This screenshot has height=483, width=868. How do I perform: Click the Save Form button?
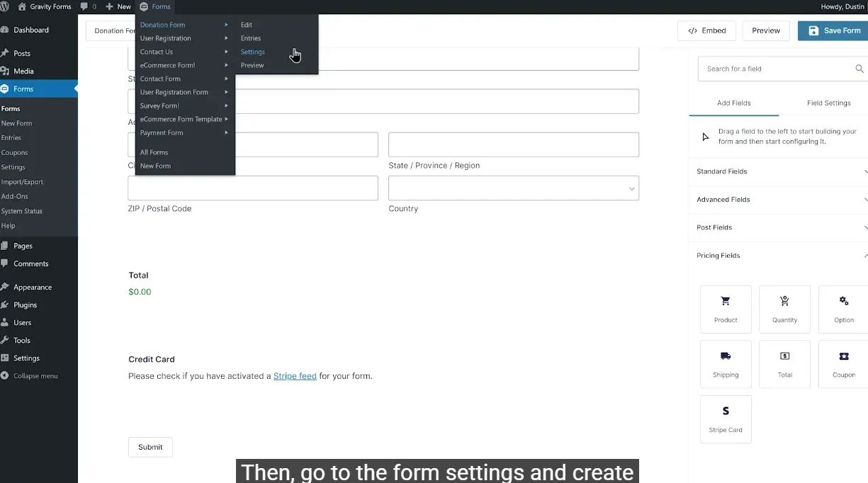tap(834, 30)
